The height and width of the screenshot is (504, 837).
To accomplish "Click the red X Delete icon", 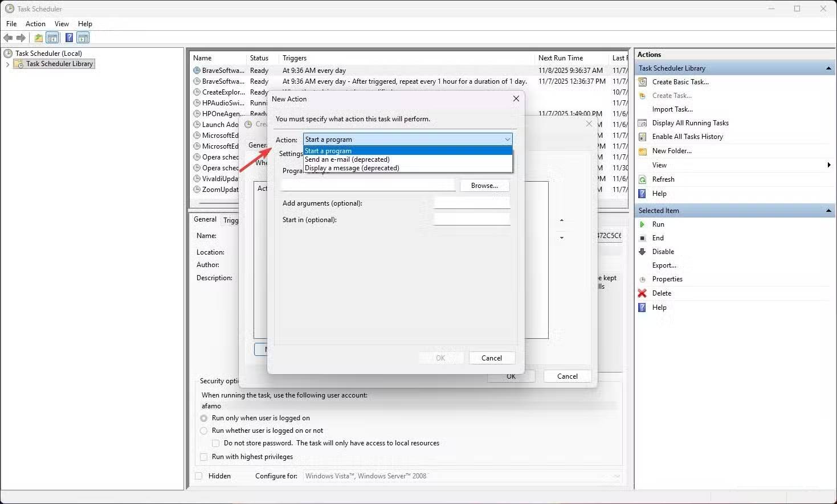I will coord(642,293).
